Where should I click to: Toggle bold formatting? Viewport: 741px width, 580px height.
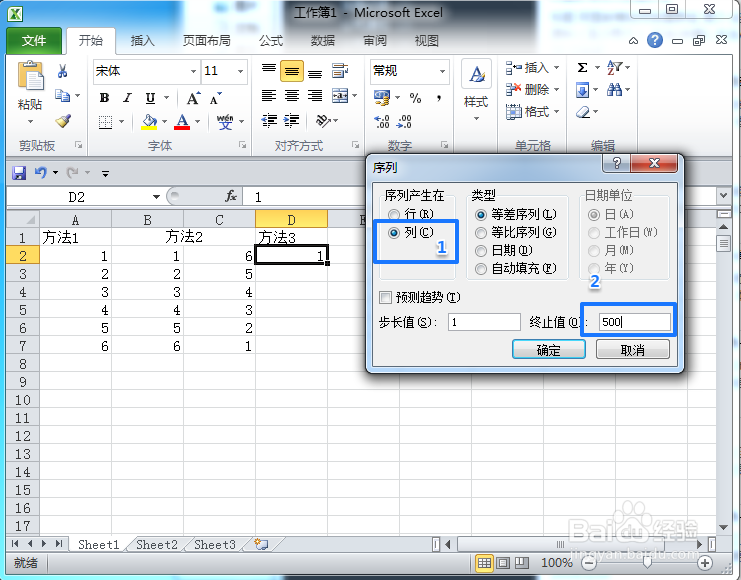click(x=104, y=98)
